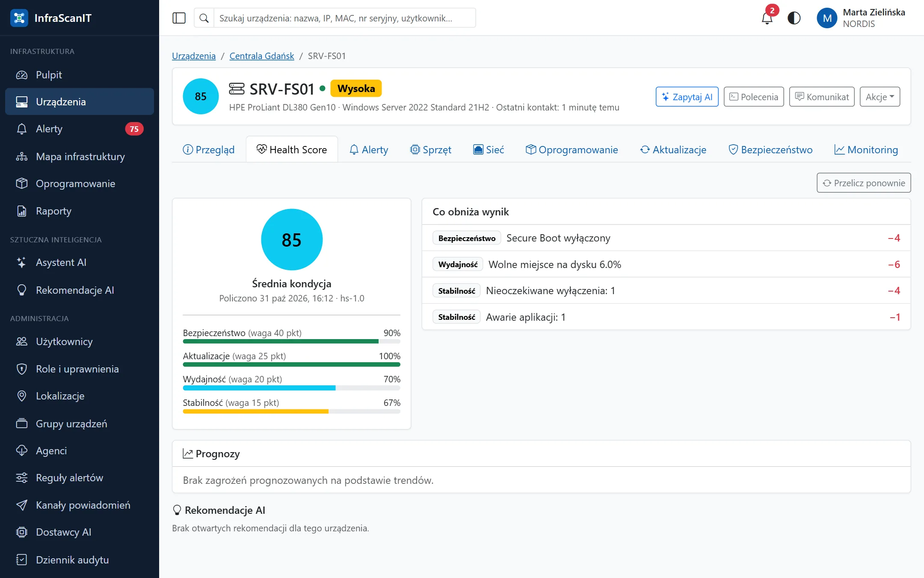
Task: Follow the Urządzenia breadcrumb link
Action: [x=194, y=56]
